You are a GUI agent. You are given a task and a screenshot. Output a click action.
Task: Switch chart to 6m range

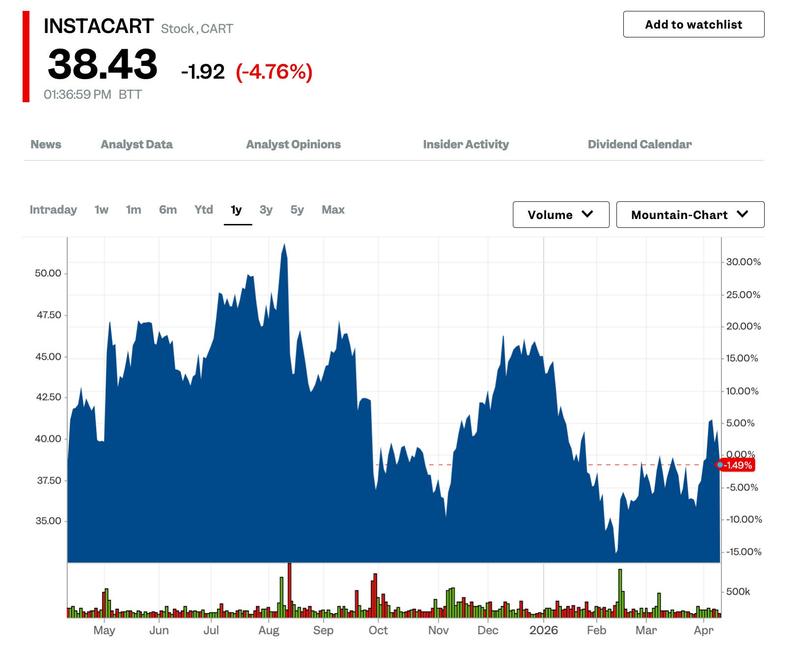click(168, 210)
